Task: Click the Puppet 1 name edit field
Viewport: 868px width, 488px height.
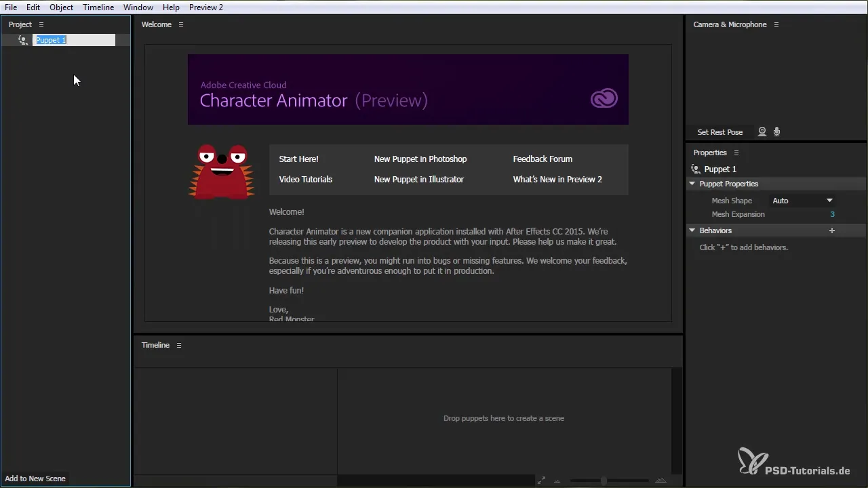Action: 74,40
